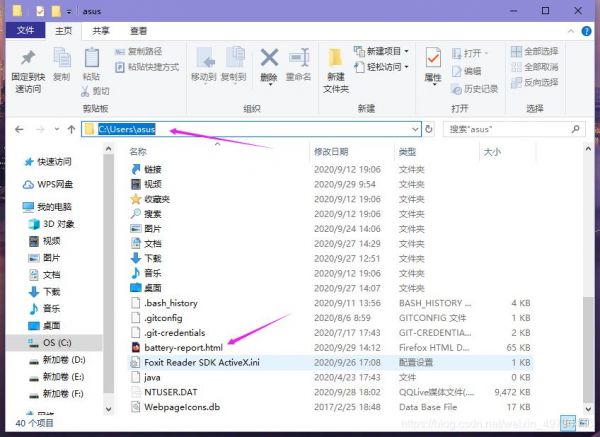Open the New item (新建项目) dropdown
Screen dimensions: 600x437
pyautogui.click(x=381, y=51)
